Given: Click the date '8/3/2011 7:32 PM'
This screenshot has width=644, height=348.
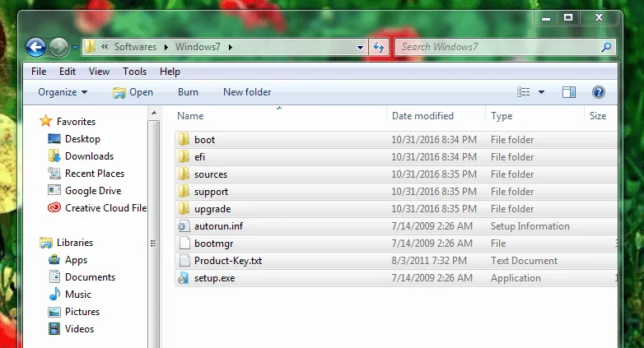Looking at the screenshot, I should tap(429, 261).
